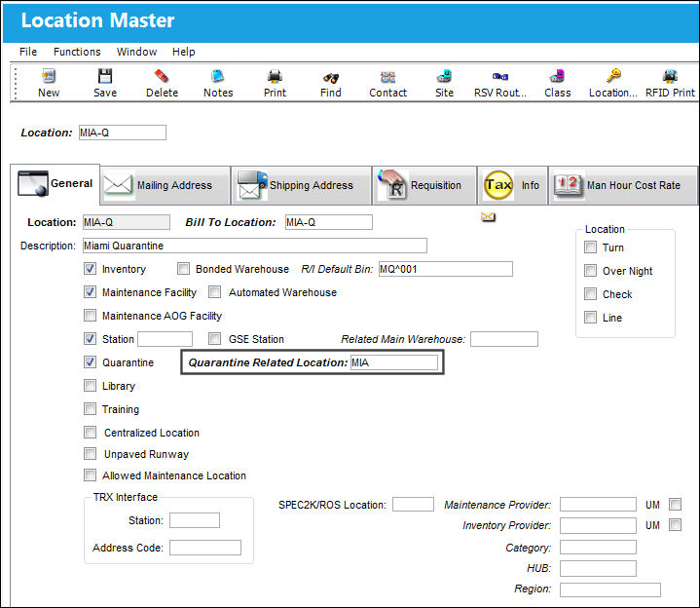This screenshot has height=608, width=700.
Task: Click the grayed Location field in General tab
Action: (x=127, y=222)
